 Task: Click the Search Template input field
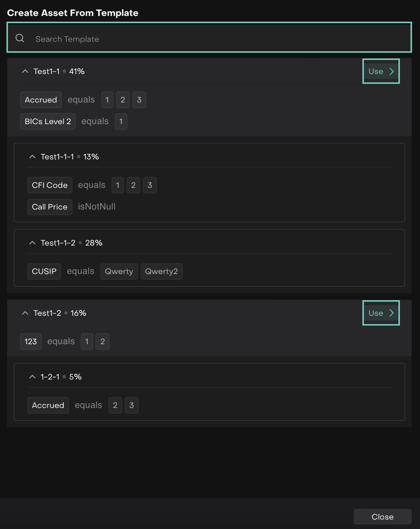point(212,39)
